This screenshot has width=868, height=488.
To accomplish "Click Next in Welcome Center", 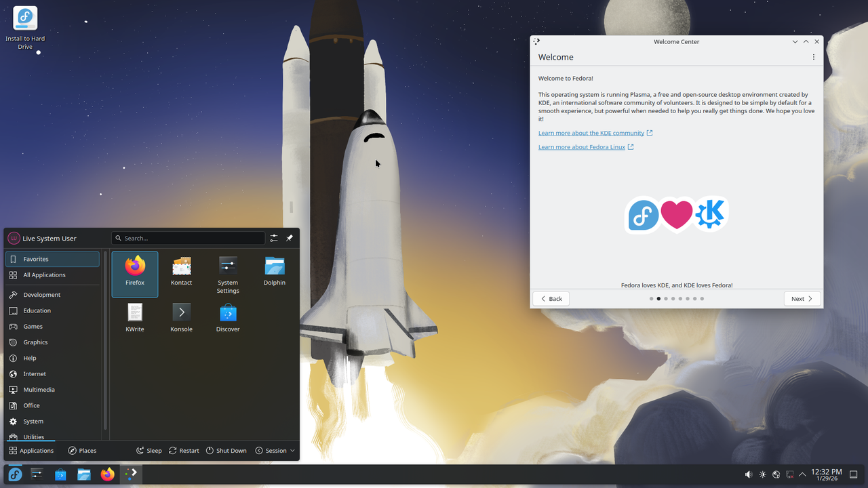I will (x=802, y=298).
